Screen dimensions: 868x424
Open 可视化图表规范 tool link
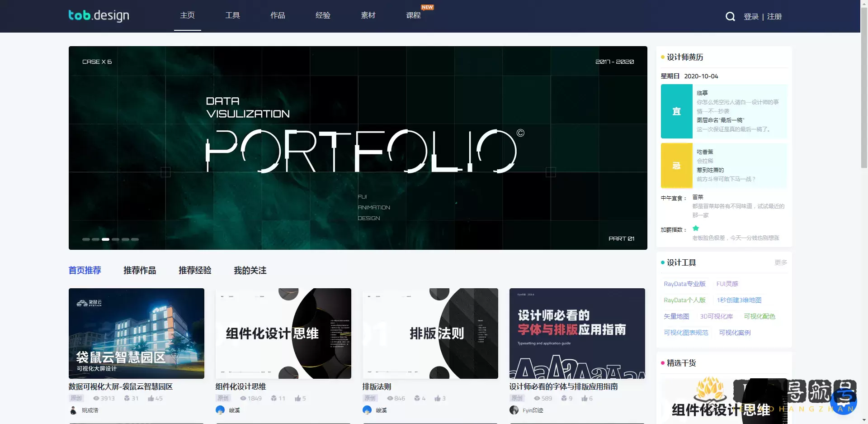click(x=686, y=333)
